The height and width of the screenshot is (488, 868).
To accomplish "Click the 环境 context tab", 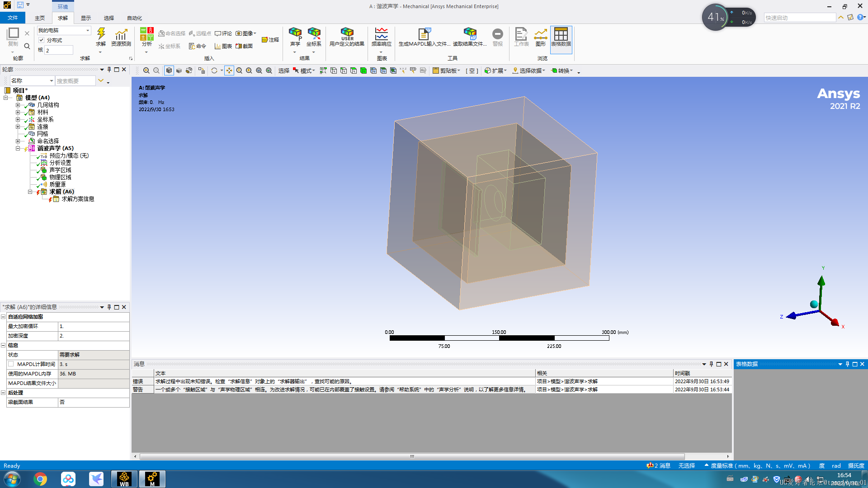I will tap(63, 6).
